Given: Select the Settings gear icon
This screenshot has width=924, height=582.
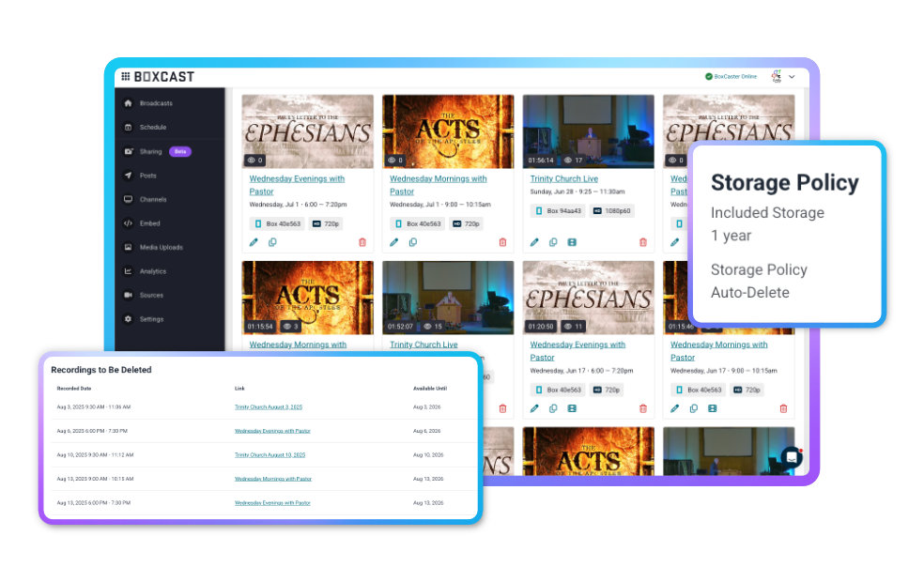Looking at the screenshot, I should tap(128, 318).
